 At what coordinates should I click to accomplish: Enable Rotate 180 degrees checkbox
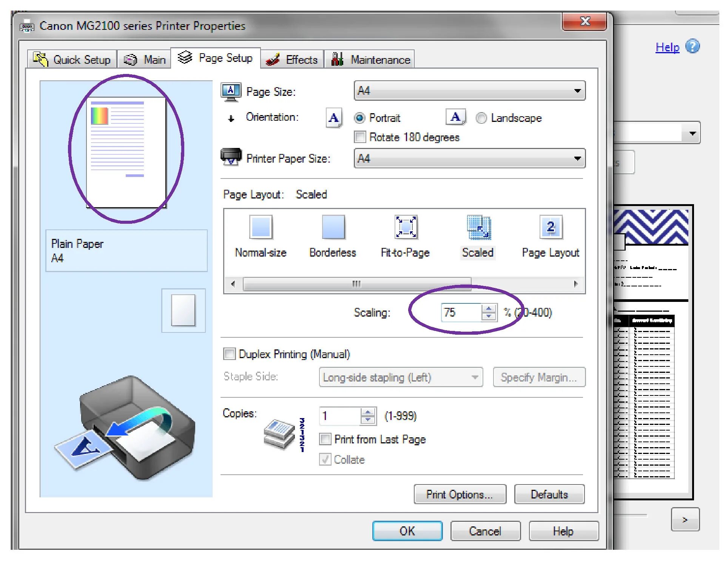pos(360,137)
